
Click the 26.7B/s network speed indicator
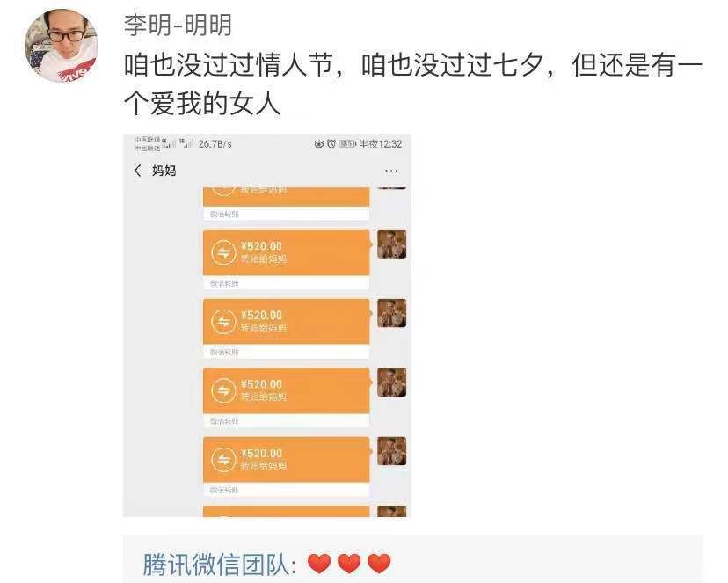pyautogui.click(x=215, y=144)
